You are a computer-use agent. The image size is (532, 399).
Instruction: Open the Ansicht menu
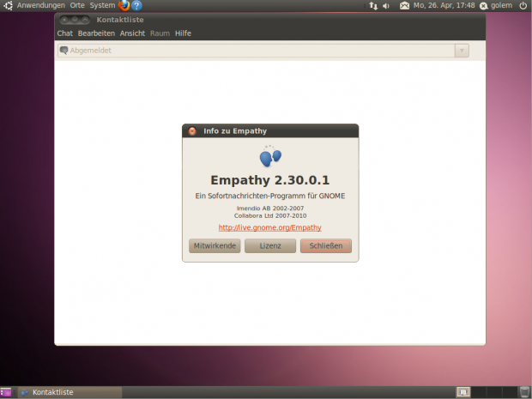[x=132, y=33]
